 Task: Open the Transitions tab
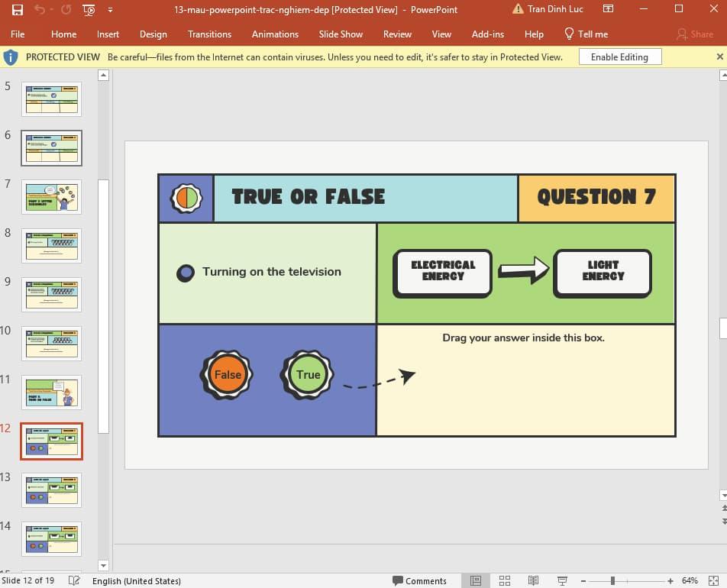click(x=209, y=34)
